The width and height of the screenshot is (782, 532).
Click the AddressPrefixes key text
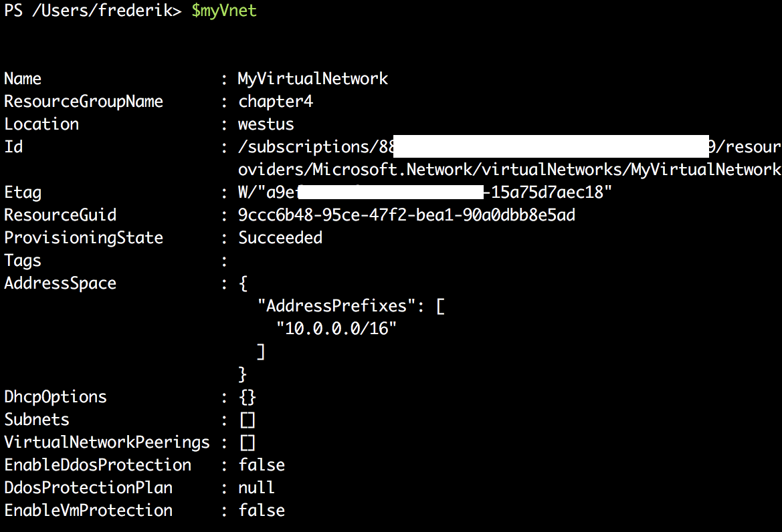pos(336,306)
